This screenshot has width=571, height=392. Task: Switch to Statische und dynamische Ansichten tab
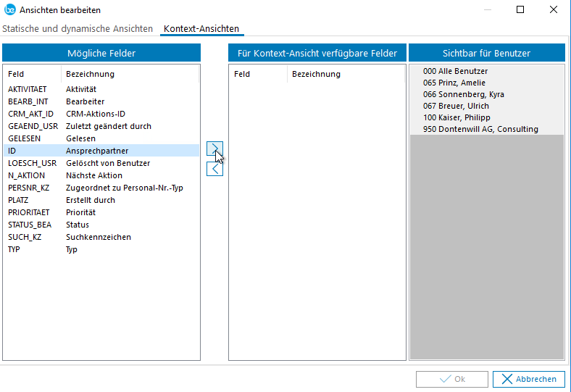78,29
